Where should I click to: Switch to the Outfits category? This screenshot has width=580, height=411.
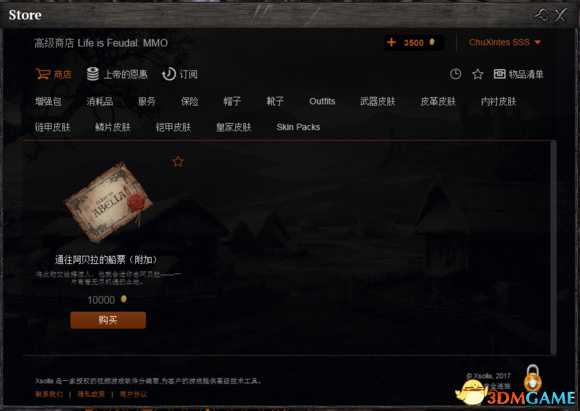coord(322,101)
